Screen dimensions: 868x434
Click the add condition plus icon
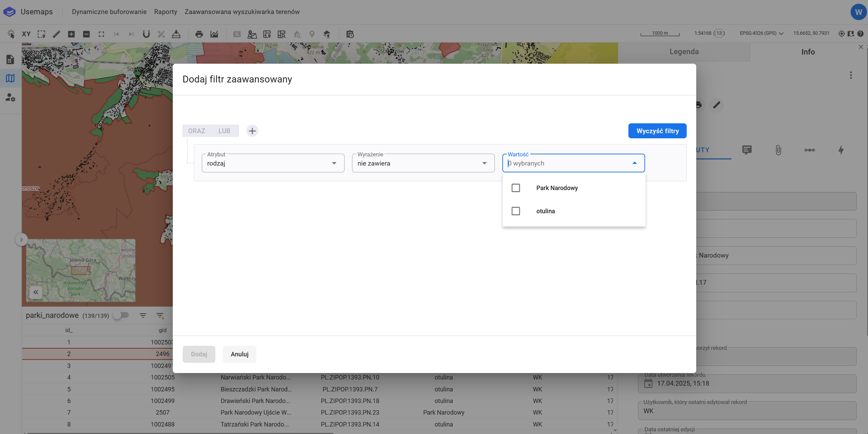[x=252, y=131]
